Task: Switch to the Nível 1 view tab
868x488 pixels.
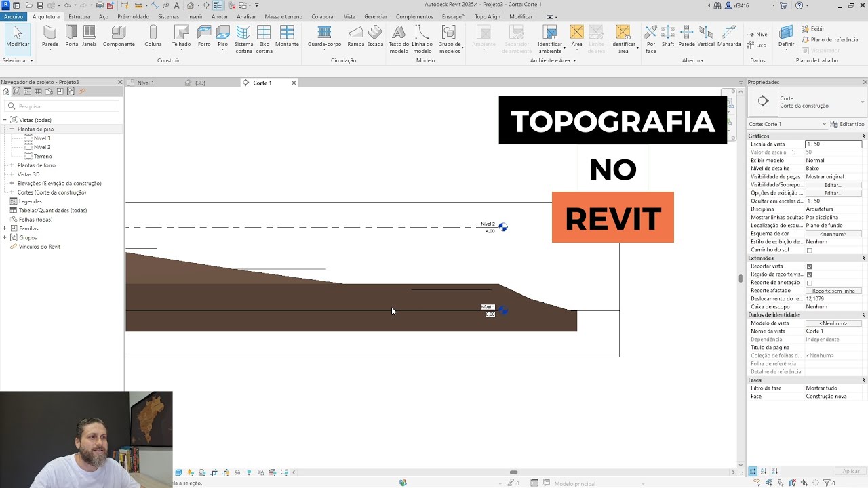Action: pyautogui.click(x=145, y=83)
